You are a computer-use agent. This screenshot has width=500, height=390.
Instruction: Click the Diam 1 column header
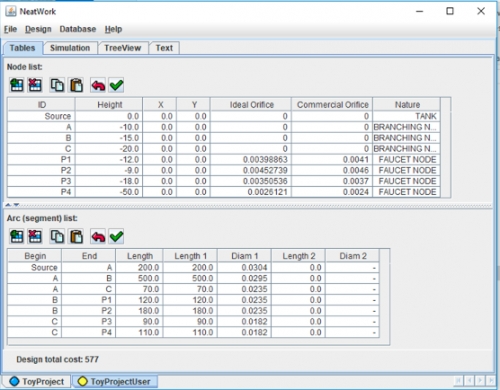tap(244, 256)
